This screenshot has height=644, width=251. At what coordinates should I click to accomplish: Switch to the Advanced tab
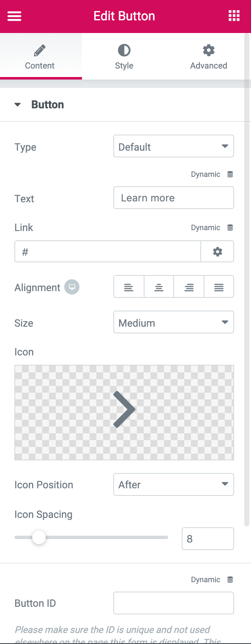coord(208,66)
